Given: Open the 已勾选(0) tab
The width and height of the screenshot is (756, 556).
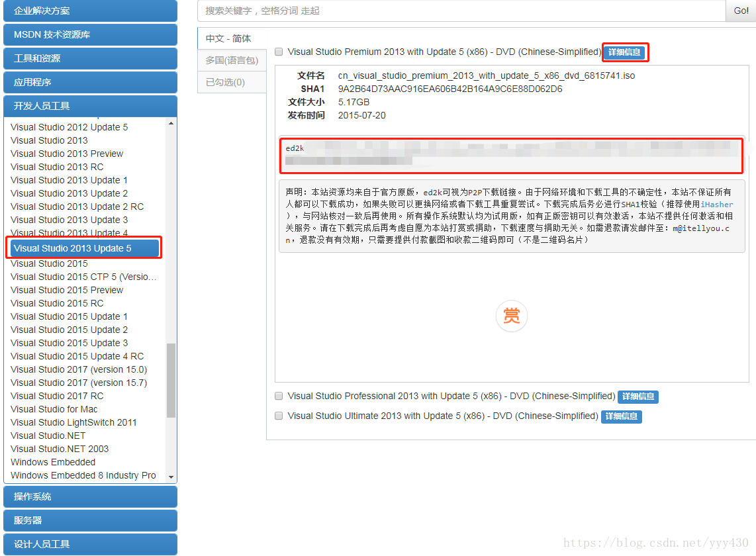Looking at the screenshot, I should pos(232,83).
